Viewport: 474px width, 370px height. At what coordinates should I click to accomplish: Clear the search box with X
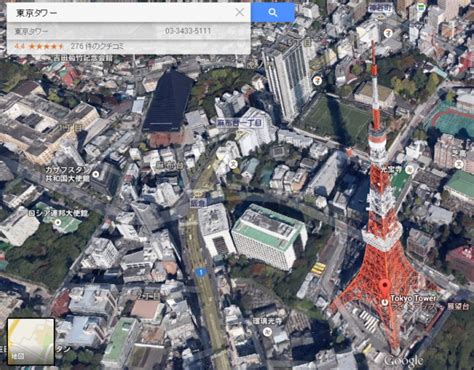pyautogui.click(x=239, y=12)
